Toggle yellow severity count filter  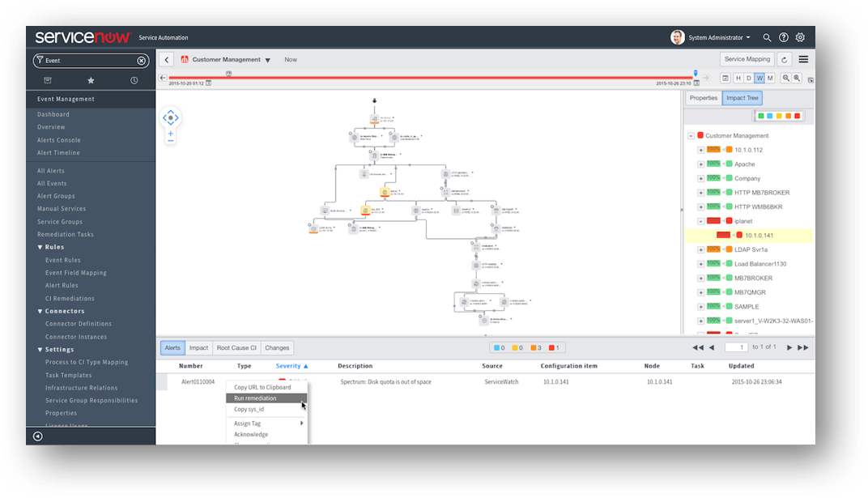[517, 348]
